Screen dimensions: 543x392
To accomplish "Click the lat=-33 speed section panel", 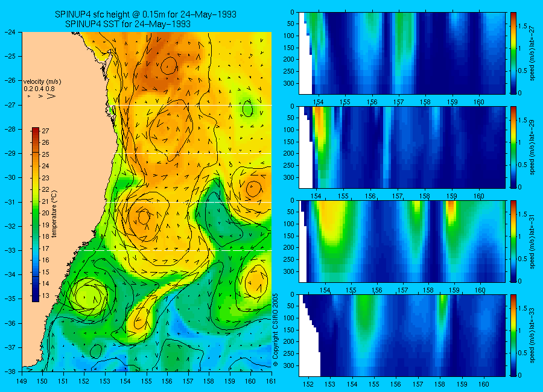I will click(x=402, y=335).
